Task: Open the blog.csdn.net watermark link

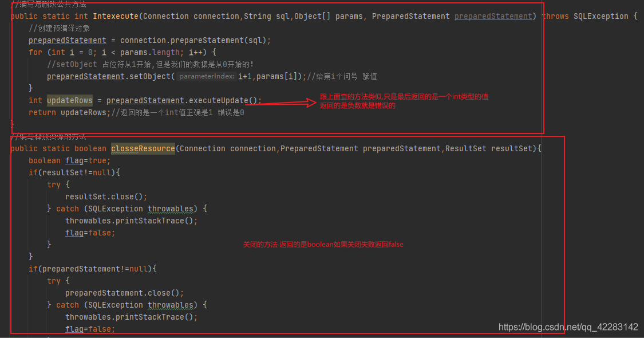Action: [x=568, y=327]
